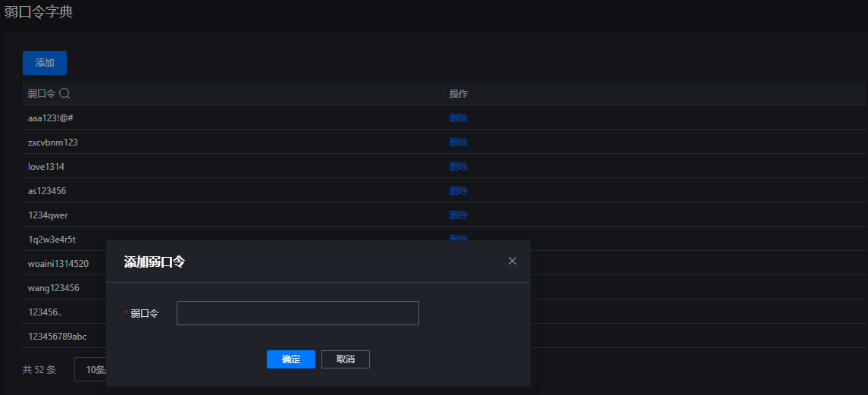Select the wang123456 row
868x395 pixels.
(64, 287)
